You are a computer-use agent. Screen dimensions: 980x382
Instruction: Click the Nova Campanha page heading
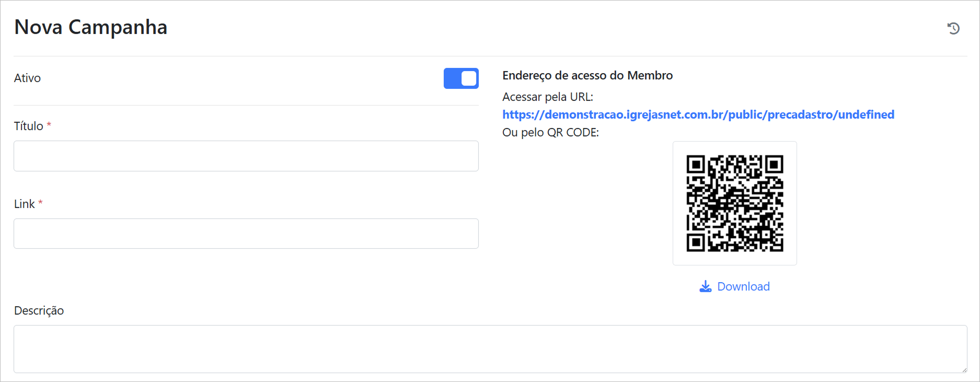(x=91, y=27)
